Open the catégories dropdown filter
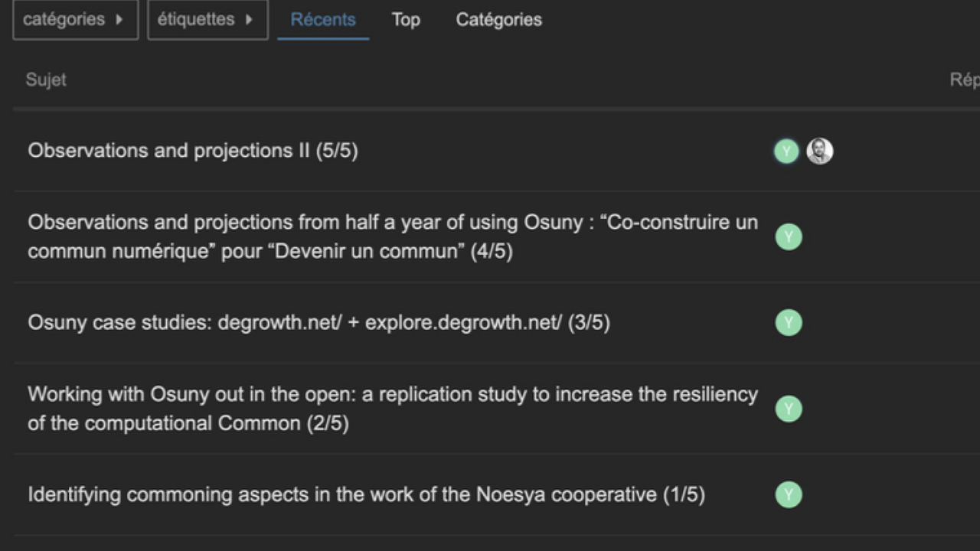This screenshot has width=980, height=551. click(x=74, y=20)
